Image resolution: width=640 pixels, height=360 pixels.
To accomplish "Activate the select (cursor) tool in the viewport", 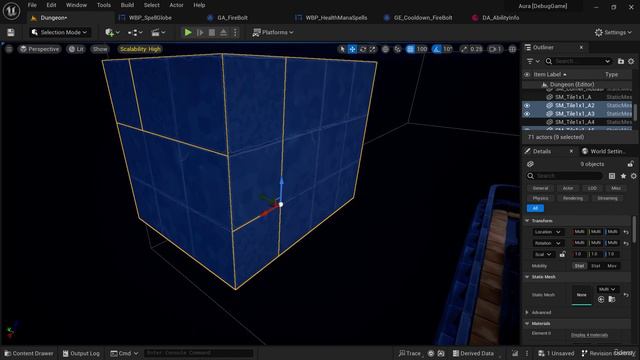I will [x=342, y=49].
